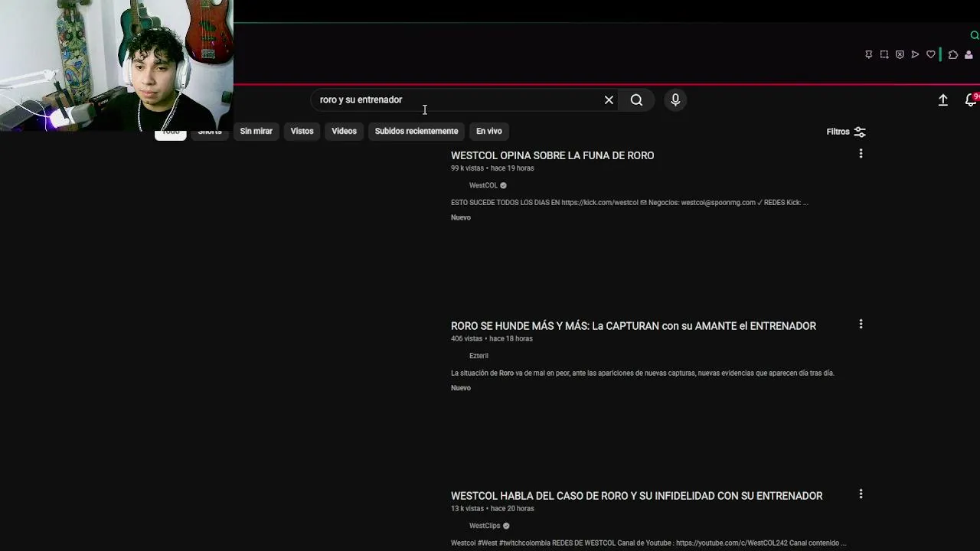Select the En vivo filter chip
980x551 pixels.
point(488,131)
